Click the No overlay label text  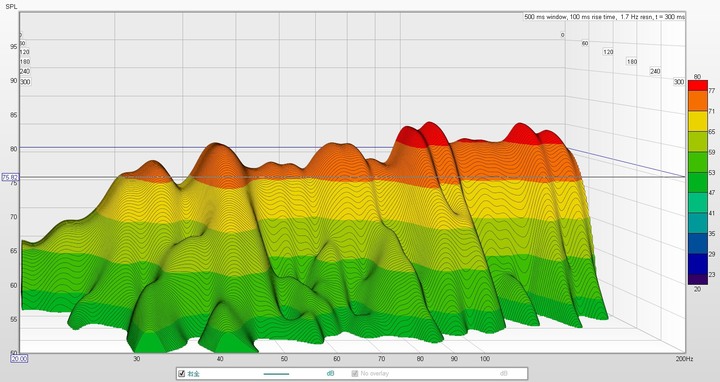375,374
